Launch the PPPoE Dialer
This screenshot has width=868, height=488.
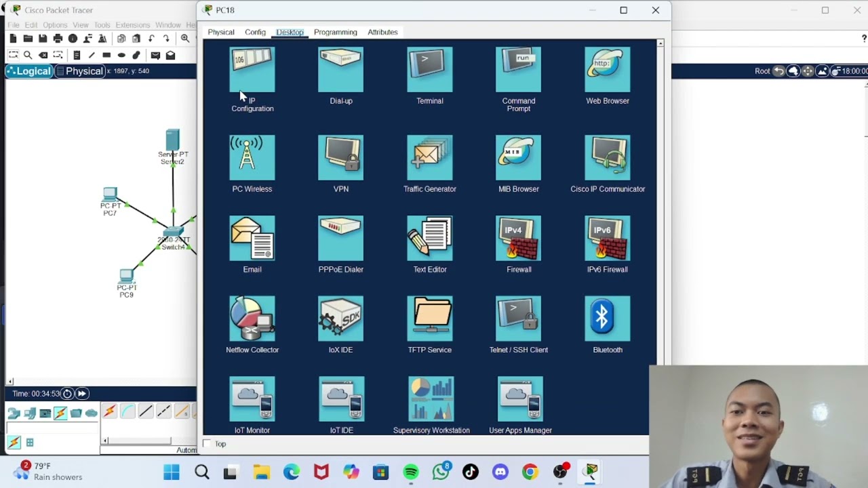[340, 238]
